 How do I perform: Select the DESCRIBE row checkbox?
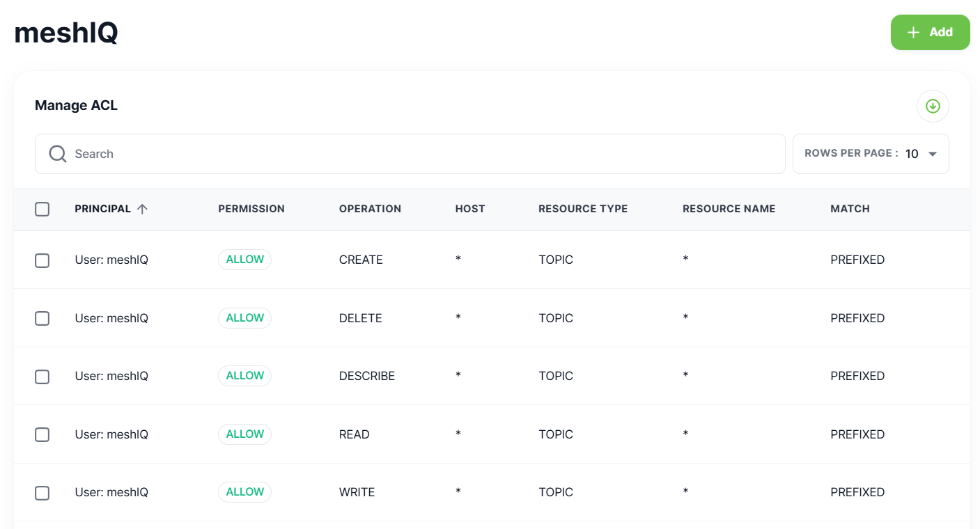click(x=42, y=377)
